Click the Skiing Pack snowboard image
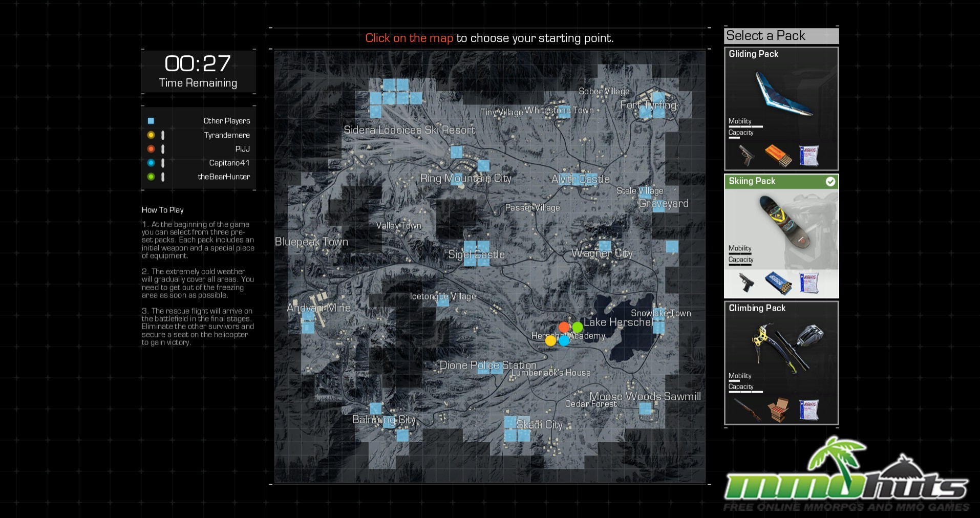 pyautogui.click(x=781, y=221)
